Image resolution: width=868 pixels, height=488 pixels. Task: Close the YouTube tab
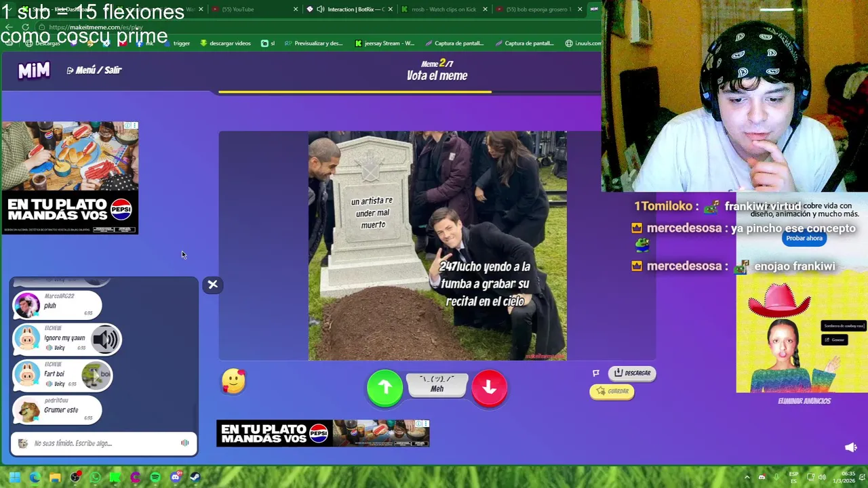tap(296, 9)
